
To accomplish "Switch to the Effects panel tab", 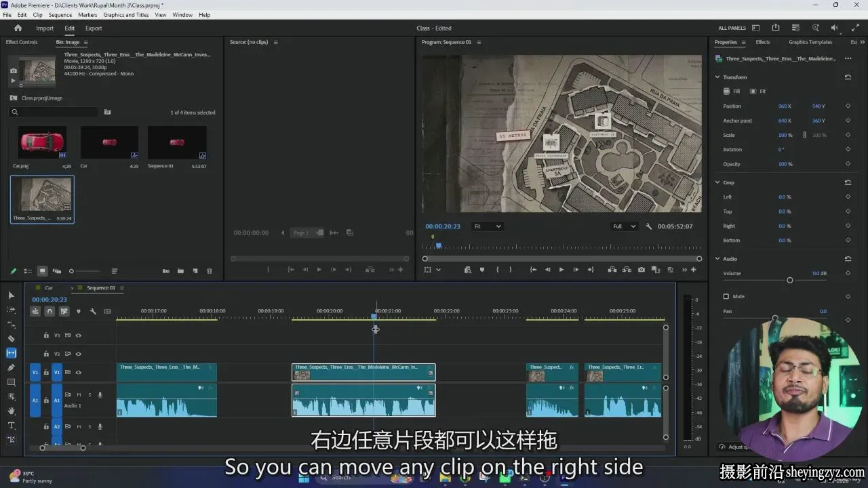I will click(x=763, y=42).
